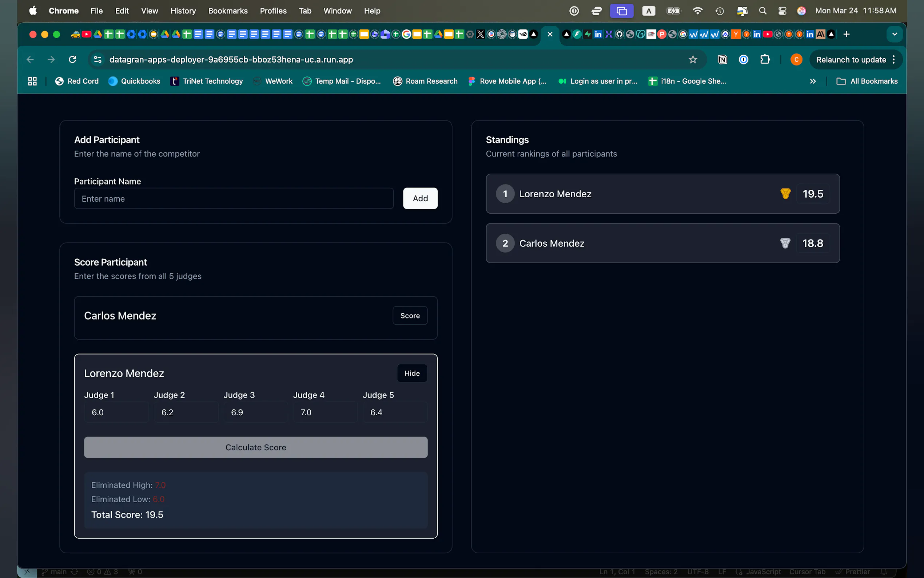Open the History menu
The width and height of the screenshot is (924, 578).
(183, 11)
